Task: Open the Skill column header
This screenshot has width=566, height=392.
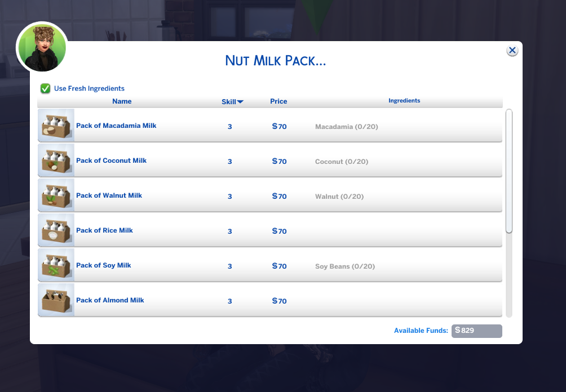Action: 230,101
